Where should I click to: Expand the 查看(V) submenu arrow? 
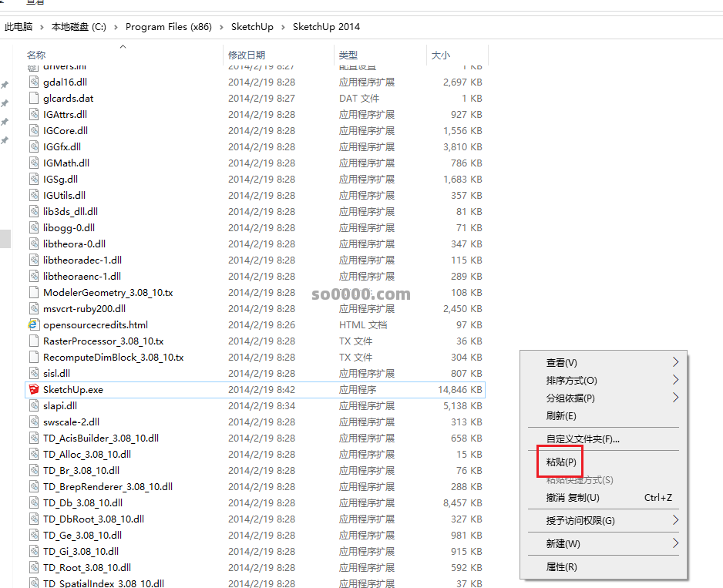pos(675,362)
